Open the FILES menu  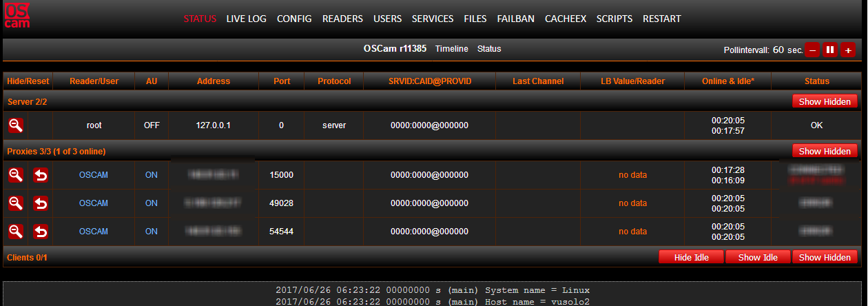pyautogui.click(x=475, y=19)
